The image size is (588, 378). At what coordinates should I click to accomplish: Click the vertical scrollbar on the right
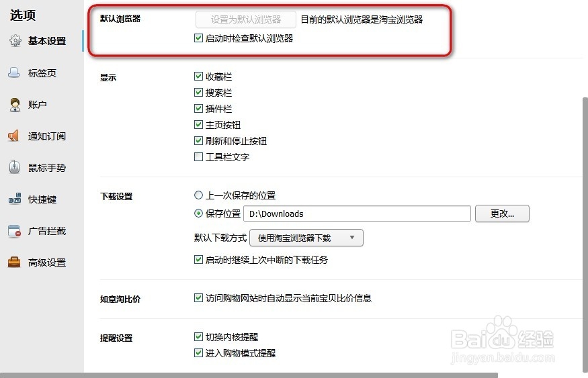[x=584, y=201]
